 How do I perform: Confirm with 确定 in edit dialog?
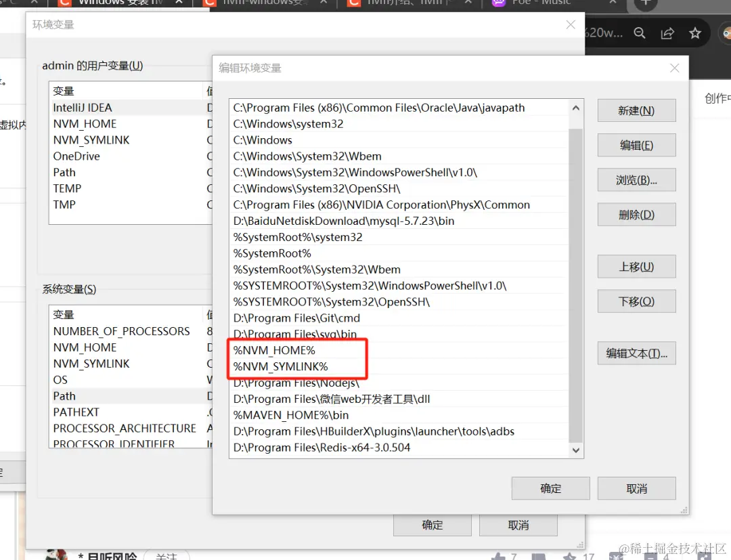[550, 488]
